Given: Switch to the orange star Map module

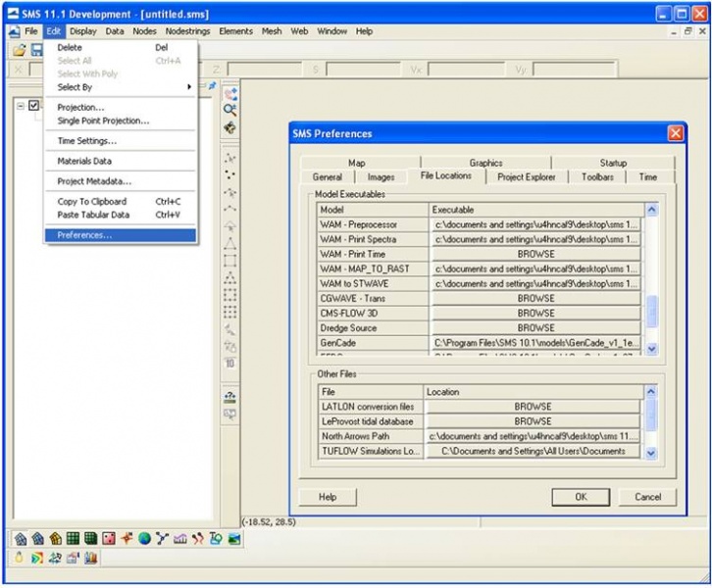Looking at the screenshot, I should (x=127, y=539).
